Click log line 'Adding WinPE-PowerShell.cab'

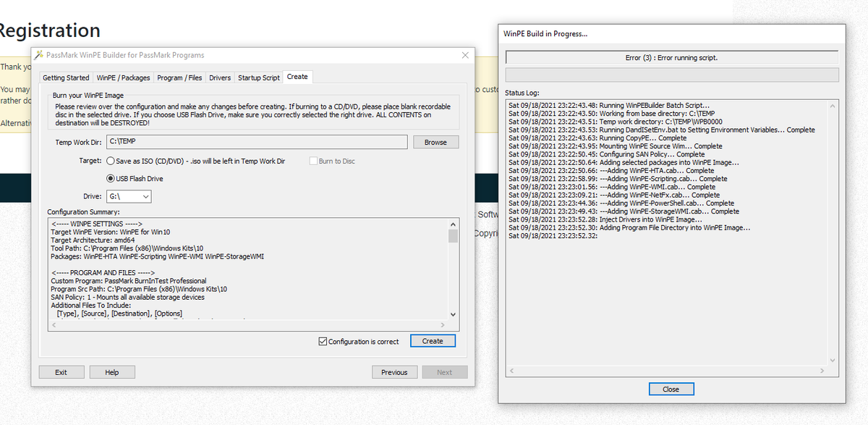(x=621, y=203)
